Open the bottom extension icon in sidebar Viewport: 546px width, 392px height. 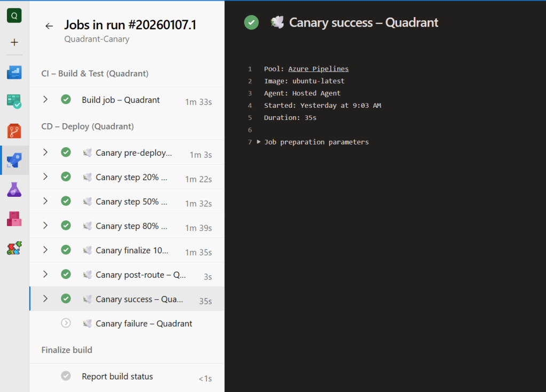14,248
